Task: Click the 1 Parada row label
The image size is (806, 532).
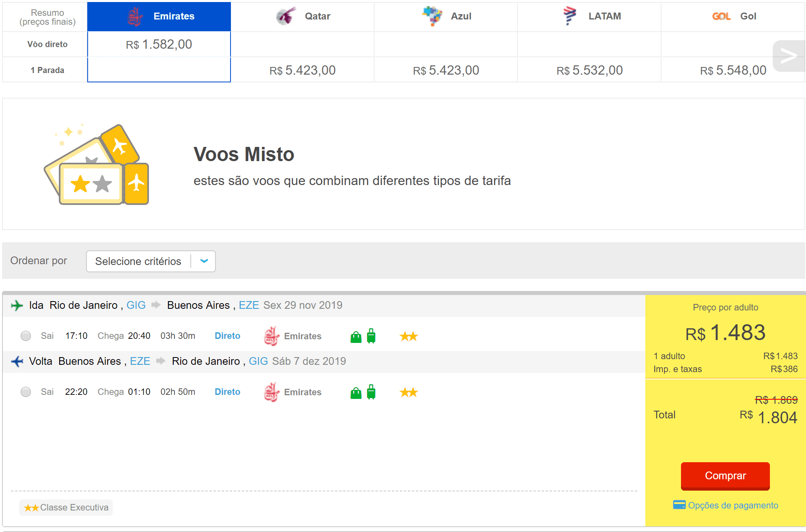Action: [x=47, y=70]
